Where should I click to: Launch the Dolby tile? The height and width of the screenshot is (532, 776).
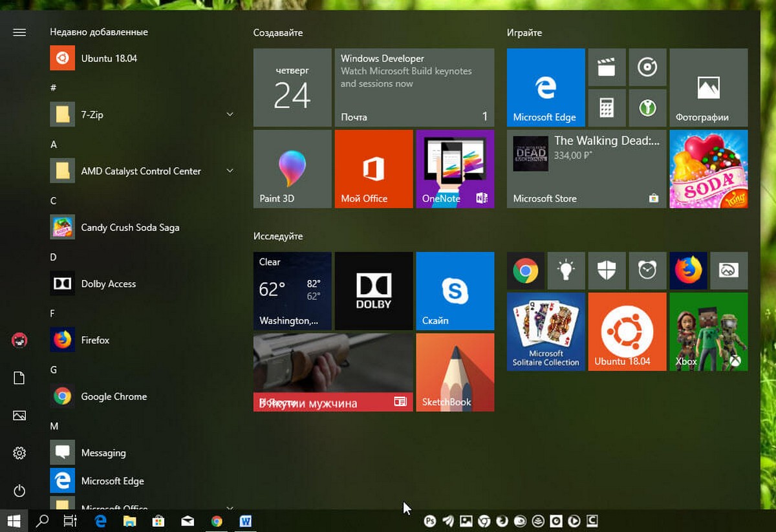click(374, 292)
